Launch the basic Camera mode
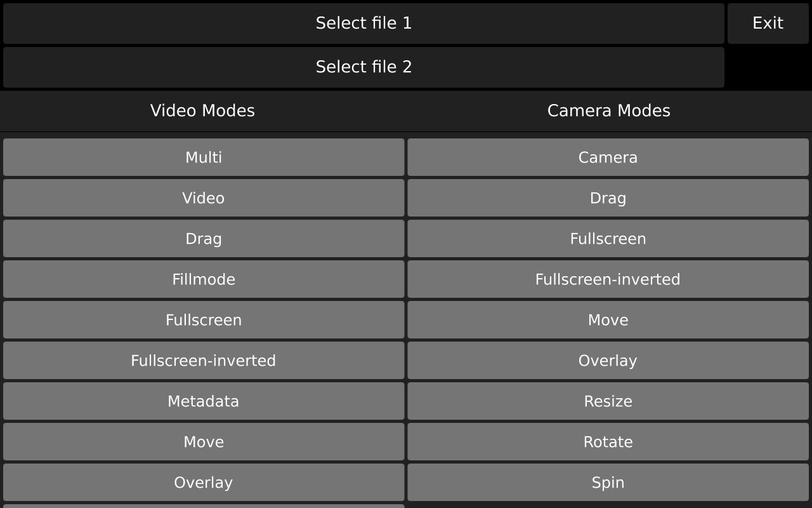This screenshot has width=812, height=508. 608,157
